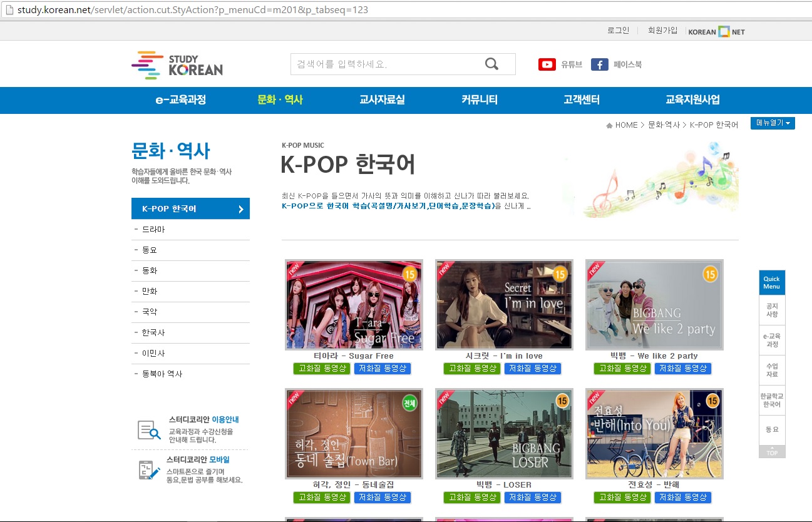Open the BIGBANG LOSER thumbnail

(x=504, y=434)
